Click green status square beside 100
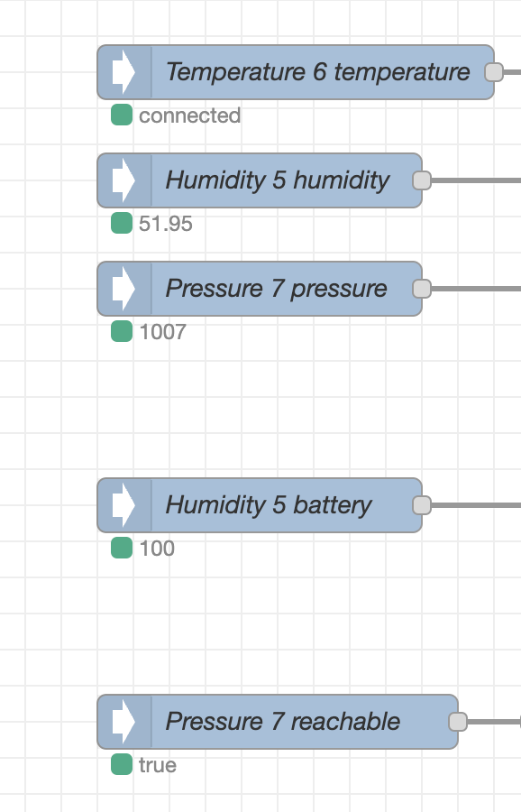This screenshot has width=521, height=812. click(122, 548)
